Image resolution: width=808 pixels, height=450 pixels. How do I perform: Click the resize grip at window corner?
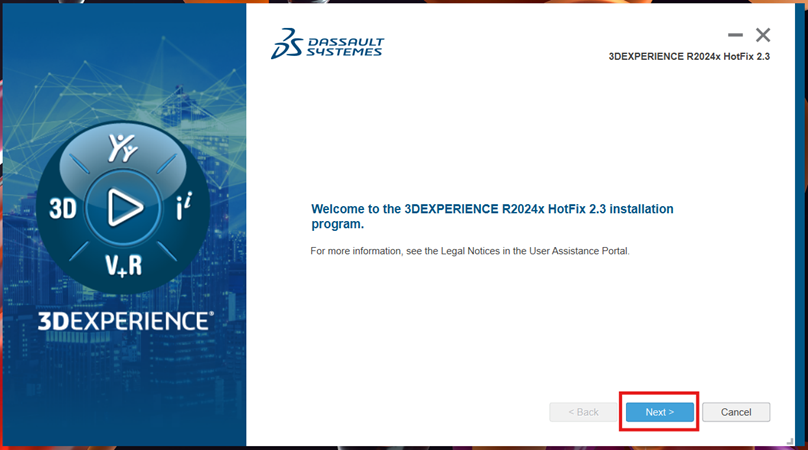click(789, 441)
